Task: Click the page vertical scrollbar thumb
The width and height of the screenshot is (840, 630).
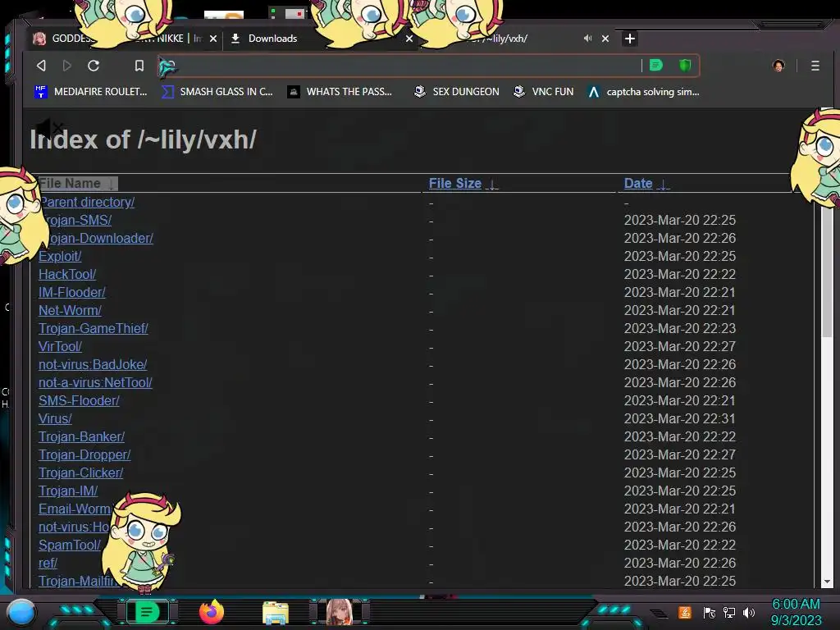Action: (x=827, y=268)
